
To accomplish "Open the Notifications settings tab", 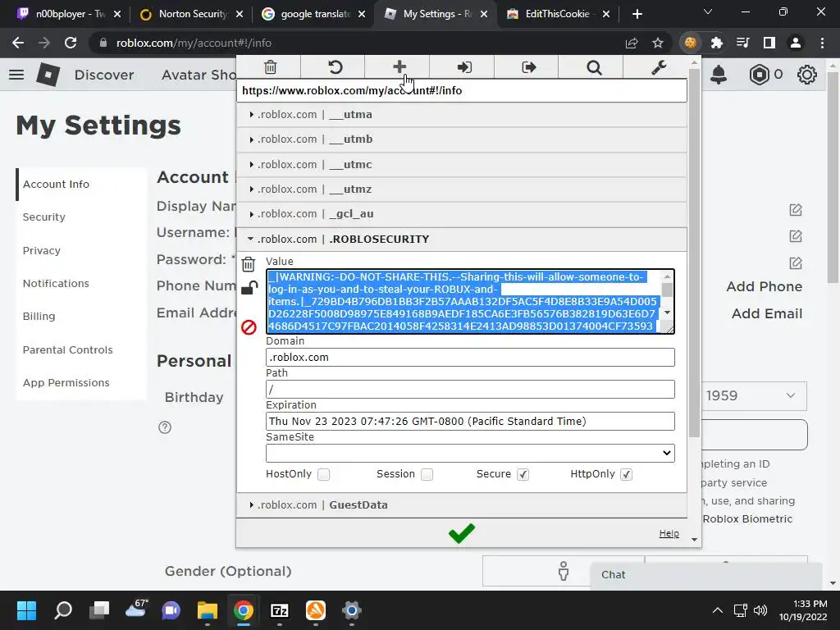I will [x=56, y=283].
